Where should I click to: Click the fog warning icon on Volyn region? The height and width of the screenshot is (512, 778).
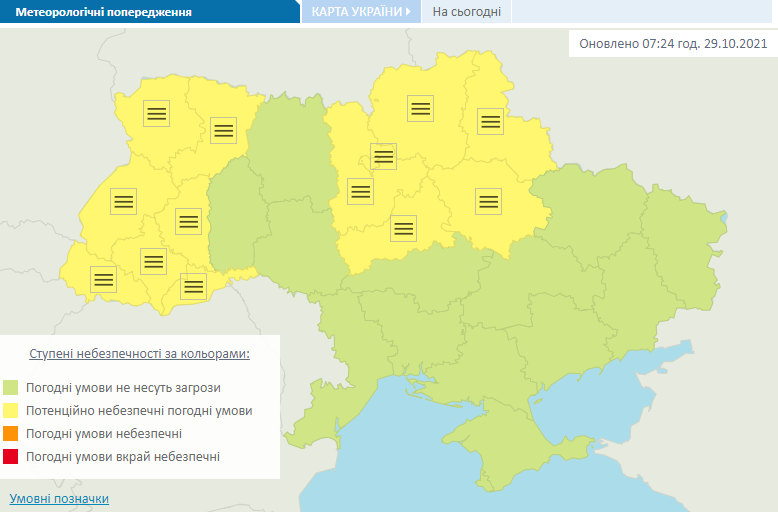click(x=155, y=112)
